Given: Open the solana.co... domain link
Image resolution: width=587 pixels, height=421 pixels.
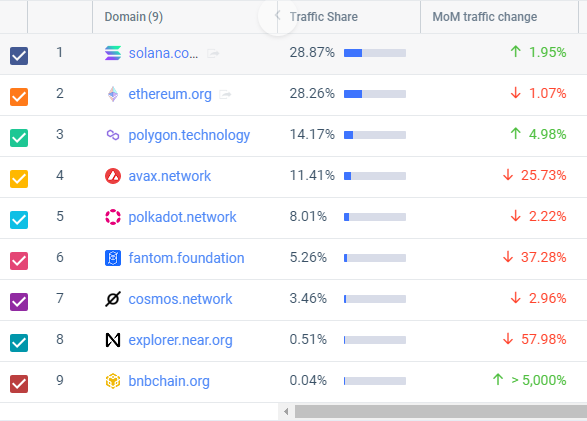Looking at the screenshot, I should [x=163, y=53].
